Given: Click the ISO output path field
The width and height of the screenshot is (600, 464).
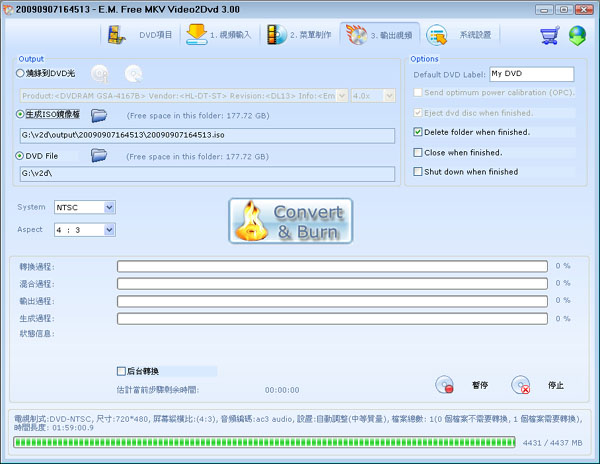Looking at the screenshot, I should [x=207, y=135].
